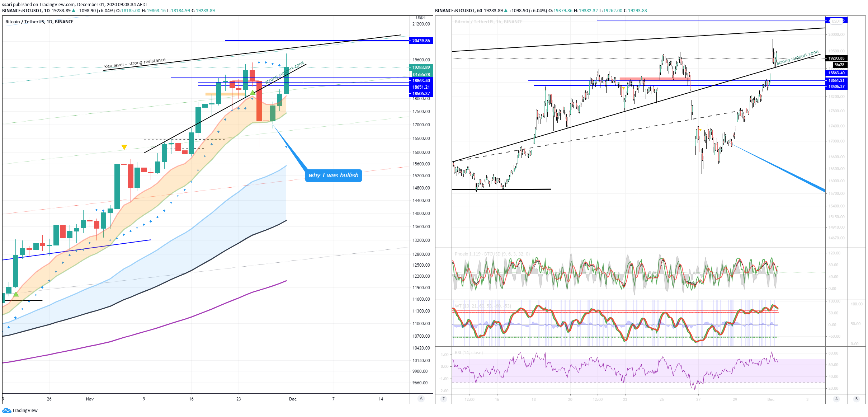Click the 18651.21 level label on the hourly chart
The height and width of the screenshot is (417, 868).
coord(836,80)
